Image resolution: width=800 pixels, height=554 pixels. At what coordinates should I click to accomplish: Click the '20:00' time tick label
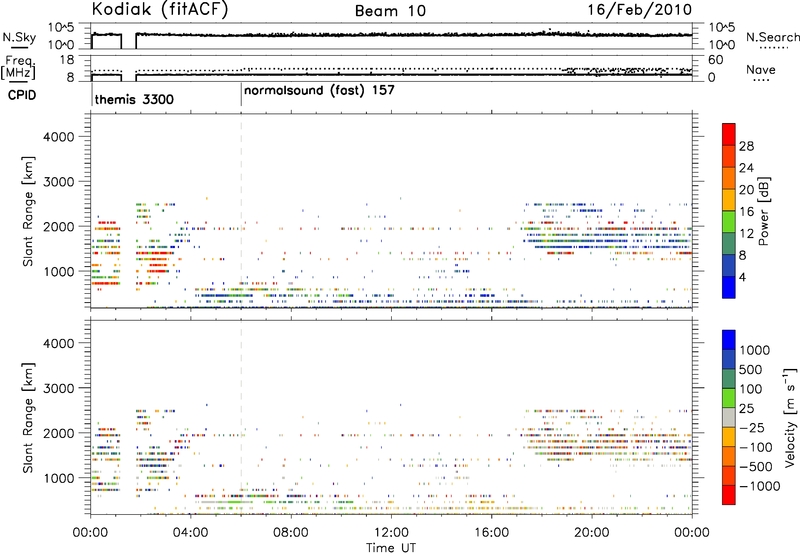point(592,533)
